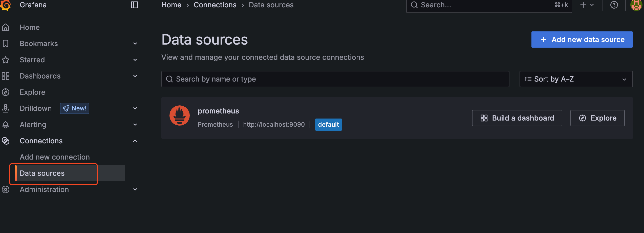Click the Dashboards grid icon in sidebar

[x=6, y=76]
